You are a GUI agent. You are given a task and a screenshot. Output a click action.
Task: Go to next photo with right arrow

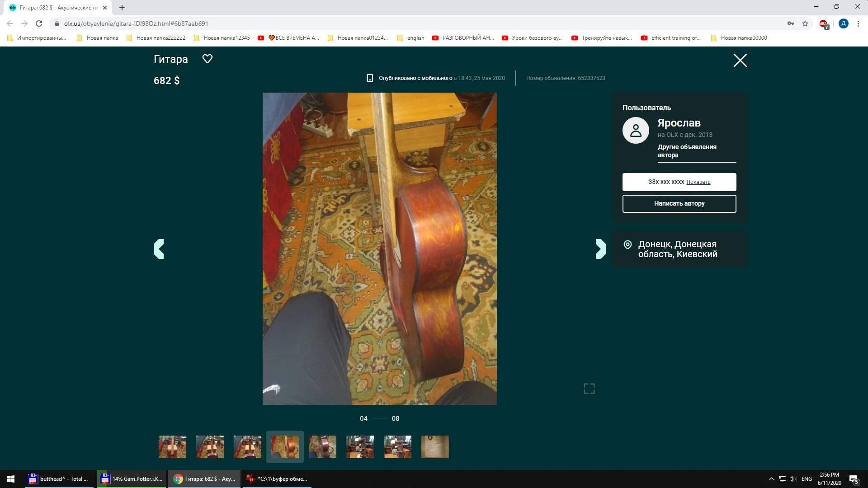(x=600, y=249)
